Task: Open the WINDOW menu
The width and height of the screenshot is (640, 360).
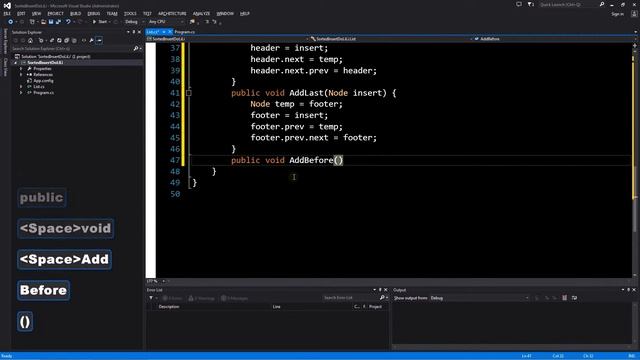Action: click(x=225, y=13)
